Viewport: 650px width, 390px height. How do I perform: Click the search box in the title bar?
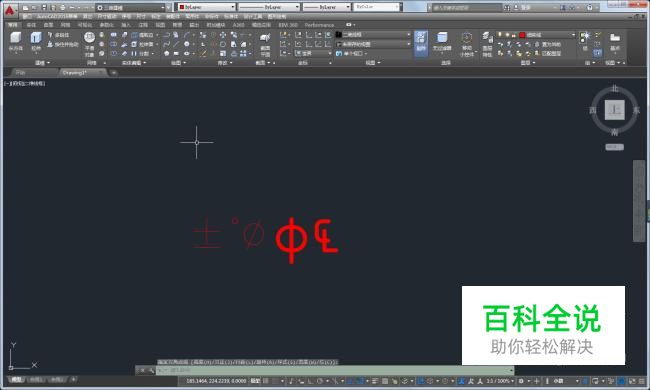pos(466,7)
